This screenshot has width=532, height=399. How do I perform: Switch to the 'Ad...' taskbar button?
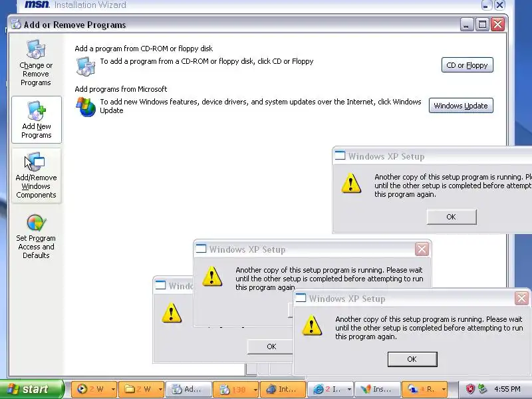189,389
